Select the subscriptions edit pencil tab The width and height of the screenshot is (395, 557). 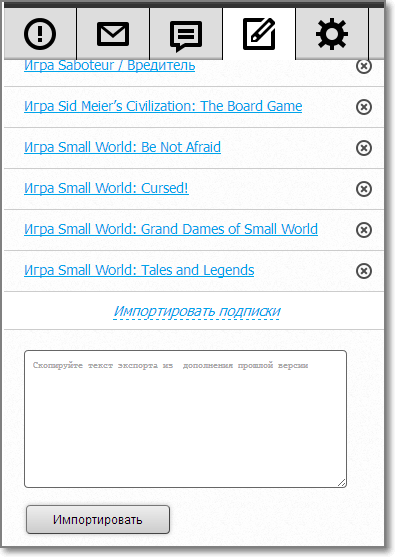[x=259, y=34]
